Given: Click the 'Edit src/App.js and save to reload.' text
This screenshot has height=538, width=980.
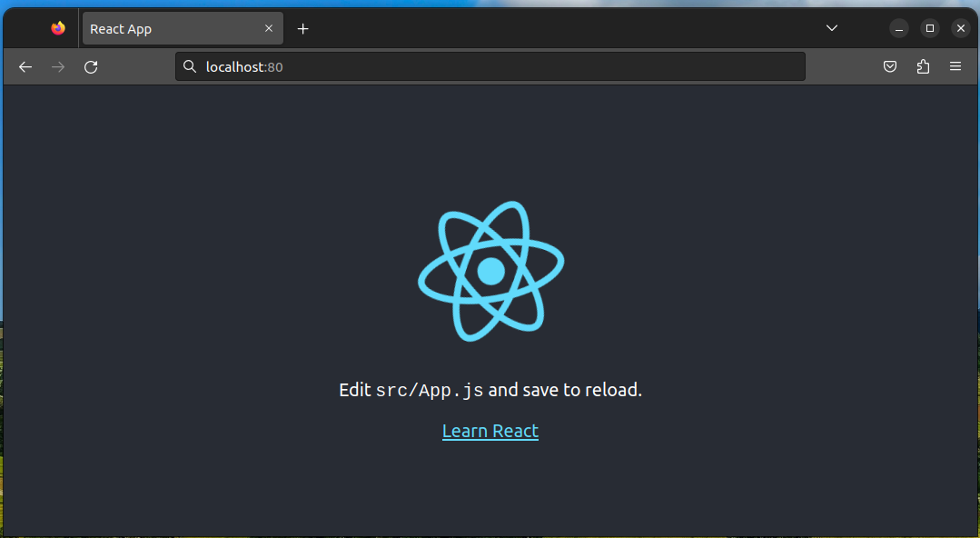Looking at the screenshot, I should coord(490,390).
